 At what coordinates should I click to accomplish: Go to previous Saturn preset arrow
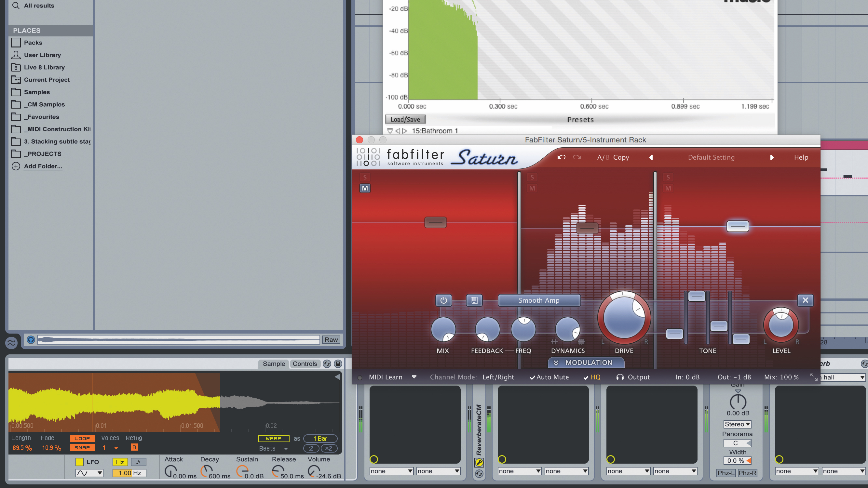point(651,157)
